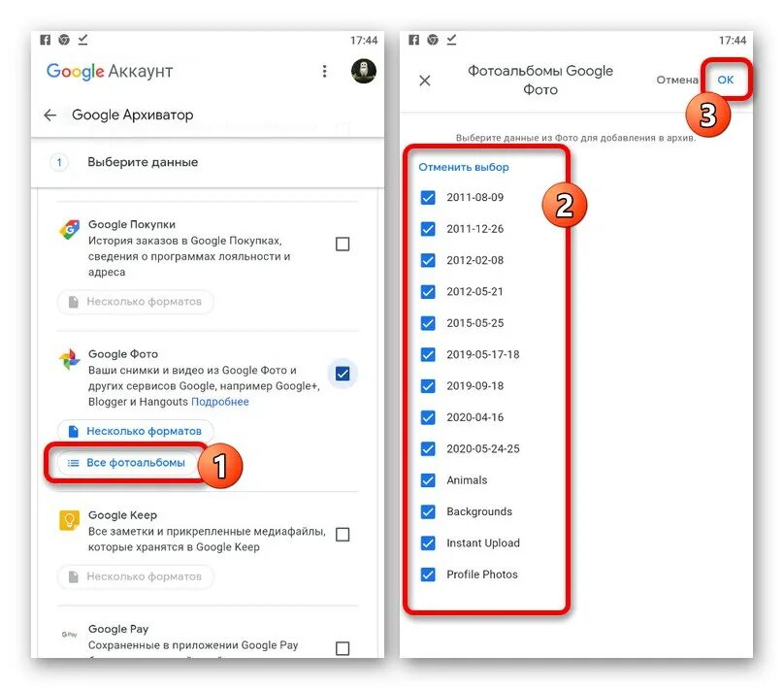Tap step 1 Выберите данные header

pyautogui.click(x=208, y=162)
